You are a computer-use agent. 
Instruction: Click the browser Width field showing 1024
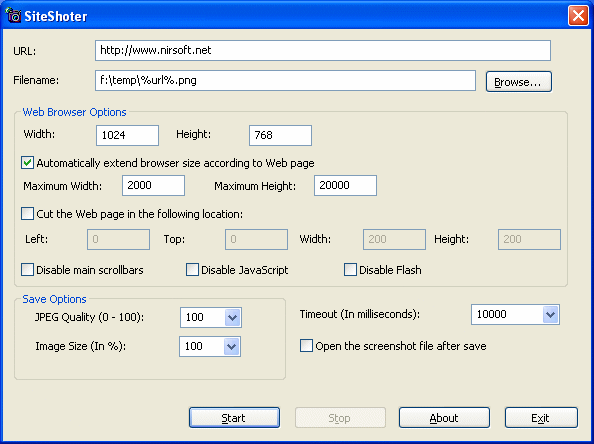[x=127, y=135]
